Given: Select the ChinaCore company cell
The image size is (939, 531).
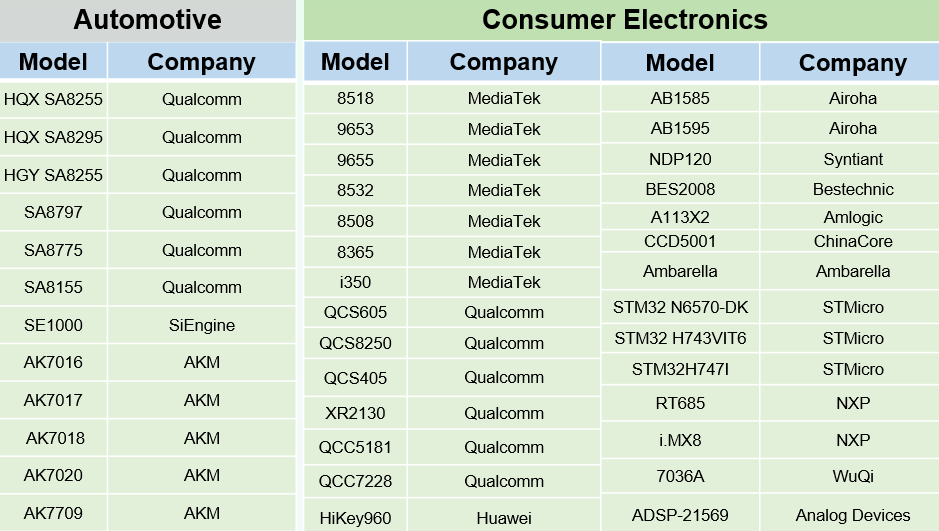Looking at the screenshot, I should coord(853,241).
